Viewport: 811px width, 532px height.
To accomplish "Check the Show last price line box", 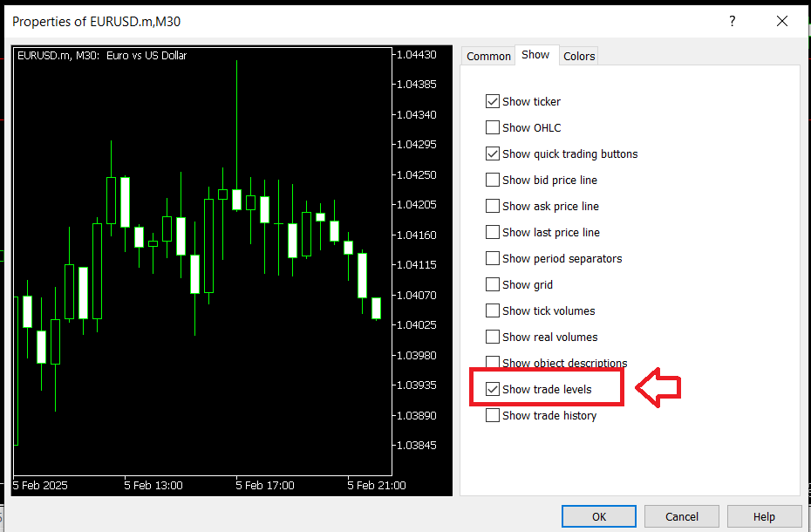I will pos(493,233).
